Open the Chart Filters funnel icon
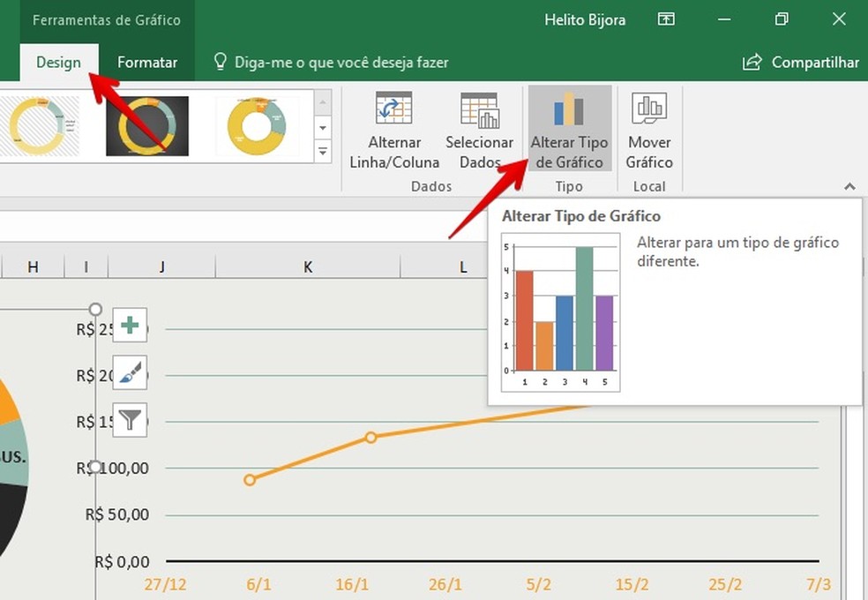The width and height of the screenshot is (868, 600). point(129,421)
